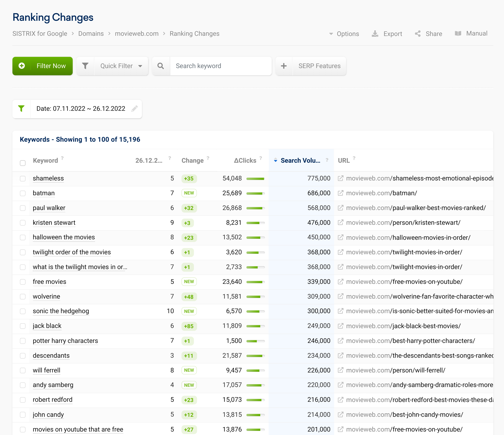Check the box for sonic the hedgehog

(23, 311)
